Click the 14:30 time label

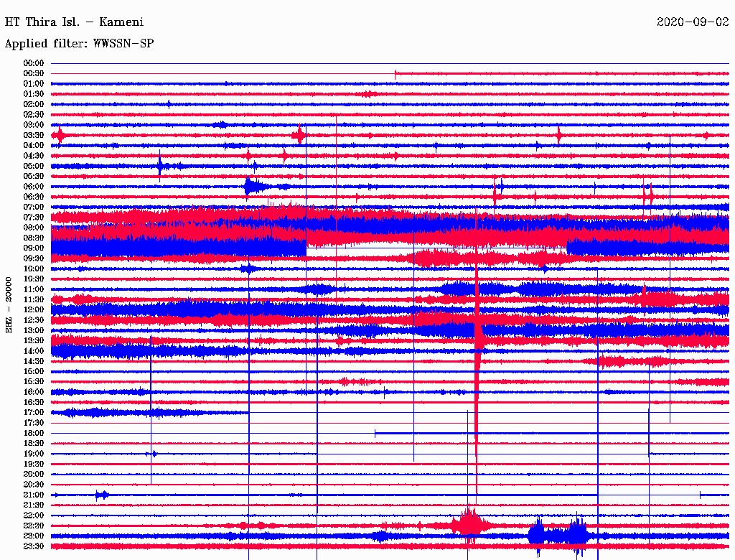34,362
